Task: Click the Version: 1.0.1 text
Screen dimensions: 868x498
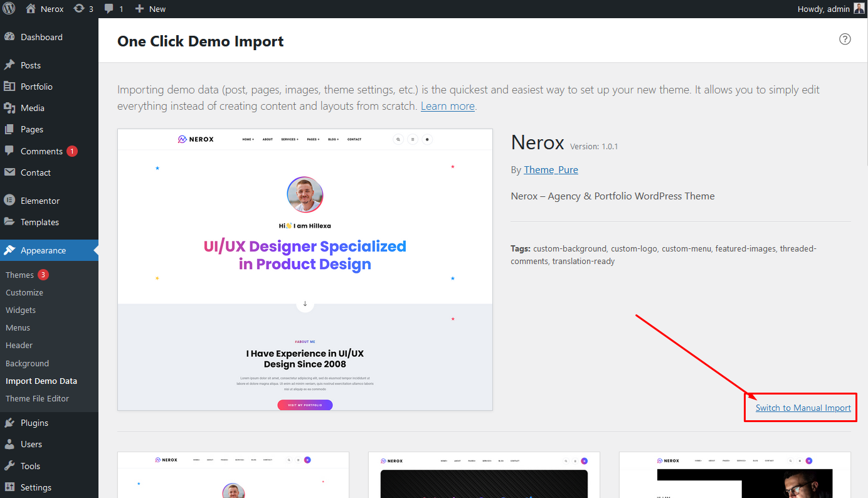Action: pyautogui.click(x=594, y=146)
